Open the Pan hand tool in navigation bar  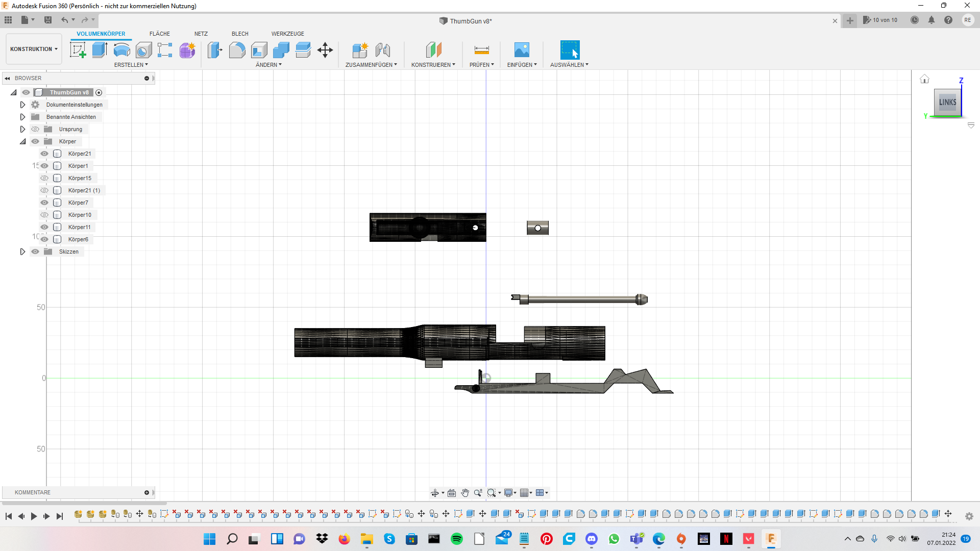464,493
